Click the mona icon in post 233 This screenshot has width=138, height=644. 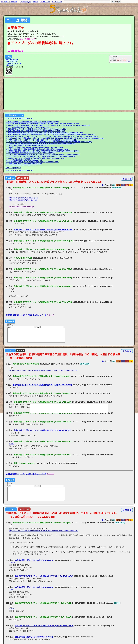[x=11, y=606]
